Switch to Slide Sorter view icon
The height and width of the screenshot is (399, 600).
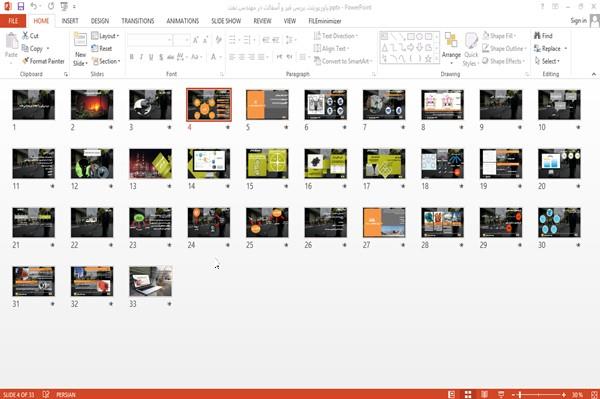[x=468, y=394]
